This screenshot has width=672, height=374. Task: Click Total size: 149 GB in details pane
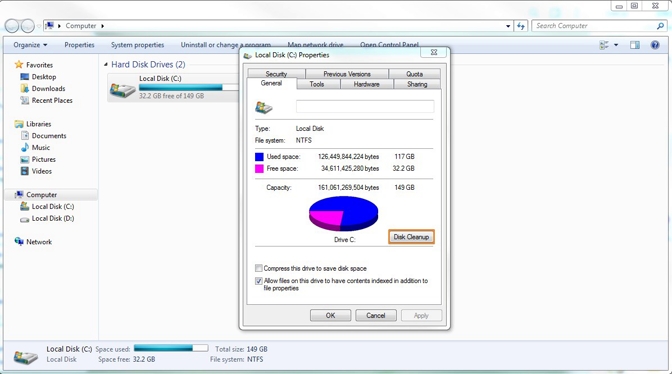pos(241,349)
